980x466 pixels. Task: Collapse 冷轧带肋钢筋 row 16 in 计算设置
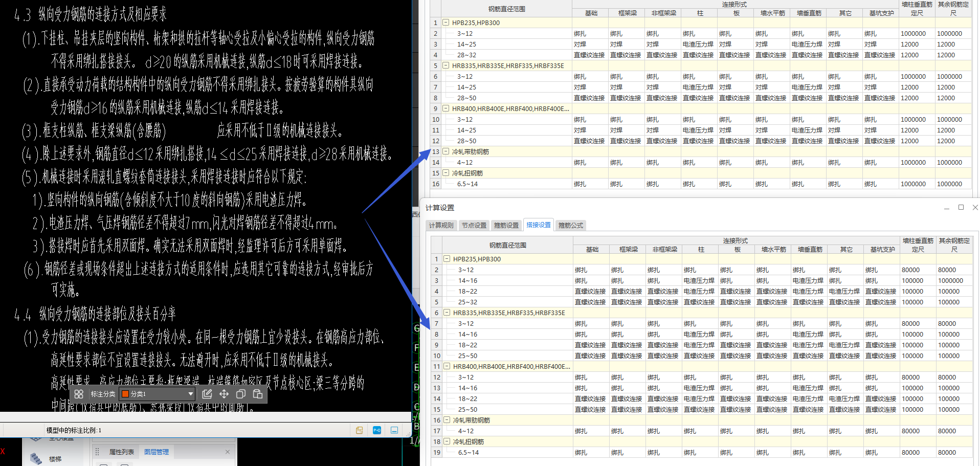[447, 420]
